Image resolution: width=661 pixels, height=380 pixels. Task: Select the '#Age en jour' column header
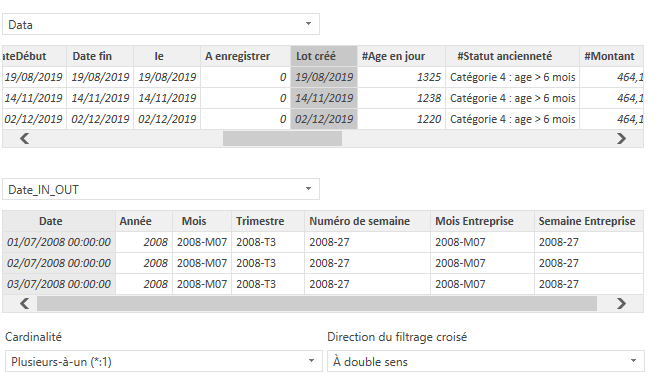tap(401, 56)
